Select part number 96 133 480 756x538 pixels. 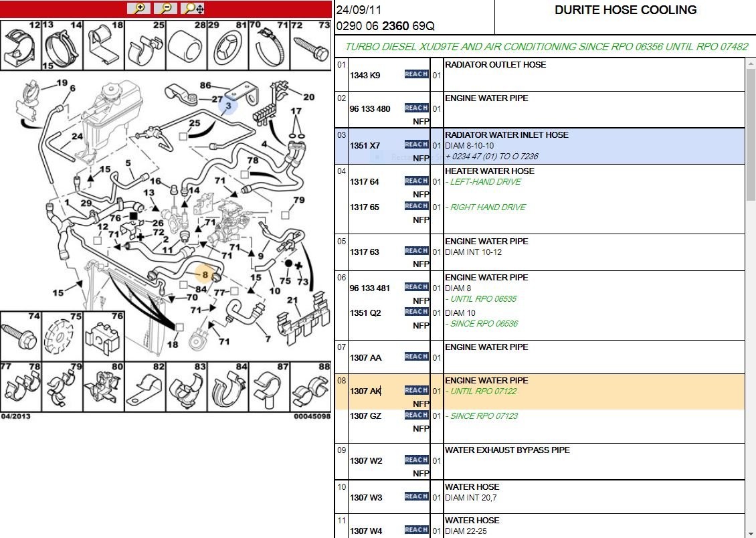click(370, 109)
